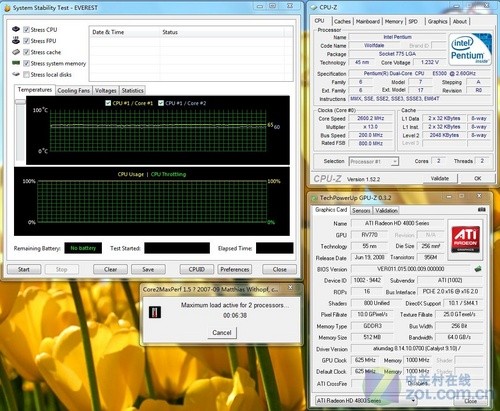The image size is (500, 411).
Task: Click the EVEREST flame icon in title bar
Action: click(x=7, y=8)
